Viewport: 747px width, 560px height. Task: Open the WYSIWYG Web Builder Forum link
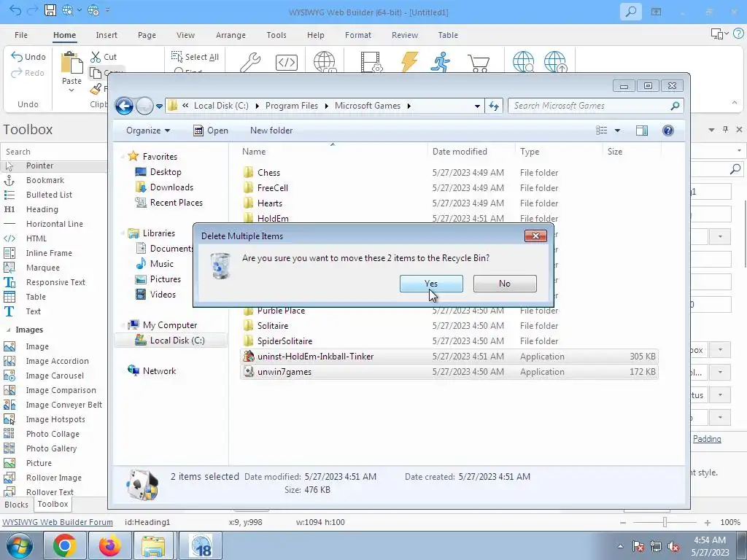[58, 522]
